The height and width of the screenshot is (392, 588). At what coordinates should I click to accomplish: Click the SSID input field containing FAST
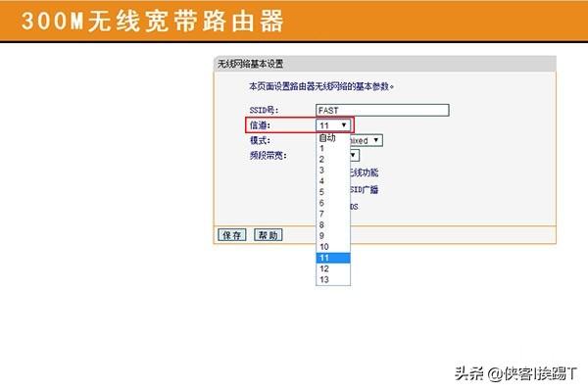[x=381, y=111]
